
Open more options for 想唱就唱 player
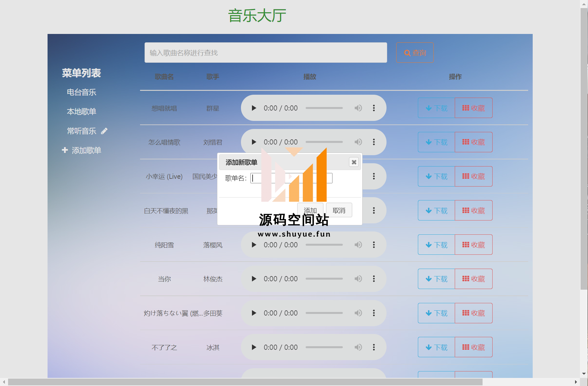click(x=374, y=108)
